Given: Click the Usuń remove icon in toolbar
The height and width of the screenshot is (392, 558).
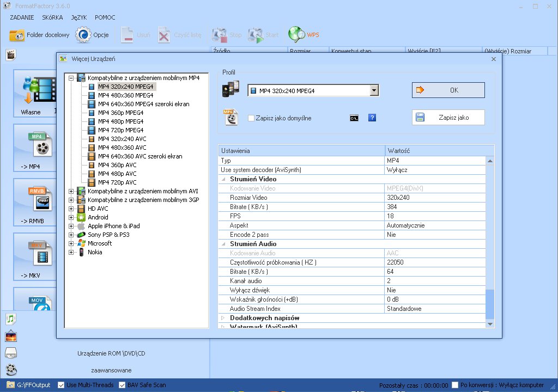Looking at the screenshot, I should (x=127, y=35).
